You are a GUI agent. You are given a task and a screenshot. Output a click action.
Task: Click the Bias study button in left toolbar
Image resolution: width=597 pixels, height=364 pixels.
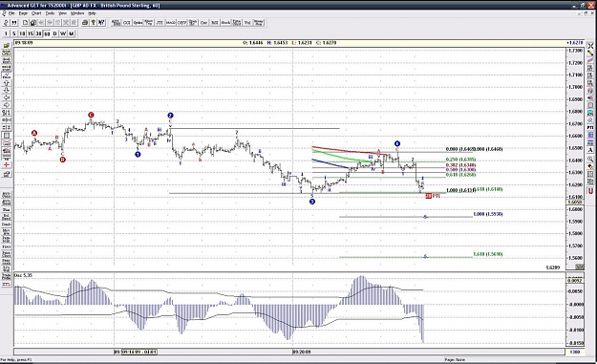[x=7, y=210]
